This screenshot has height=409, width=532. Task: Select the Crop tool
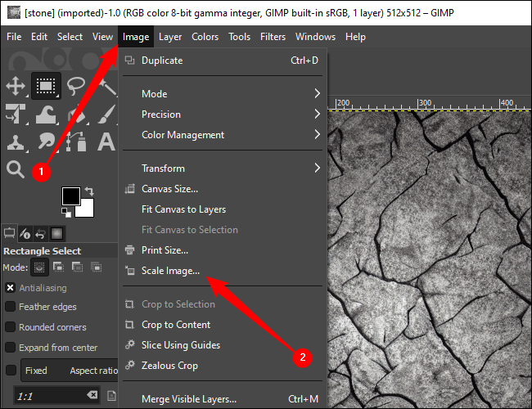[x=16, y=114]
